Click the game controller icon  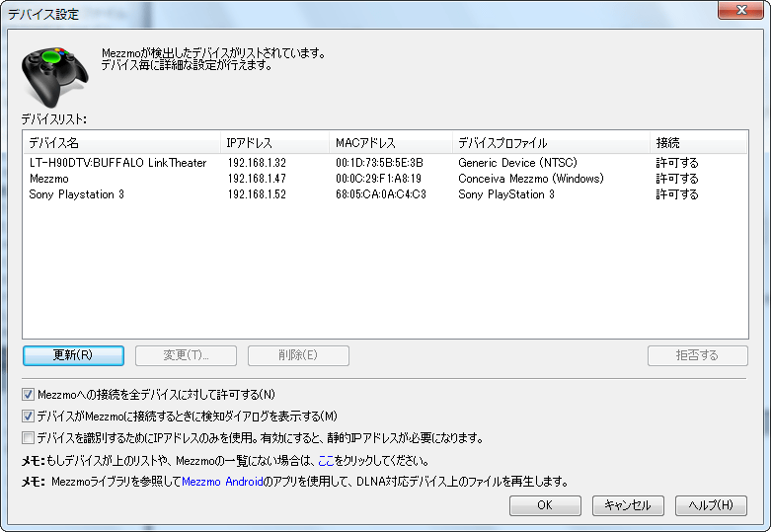pyautogui.click(x=54, y=77)
